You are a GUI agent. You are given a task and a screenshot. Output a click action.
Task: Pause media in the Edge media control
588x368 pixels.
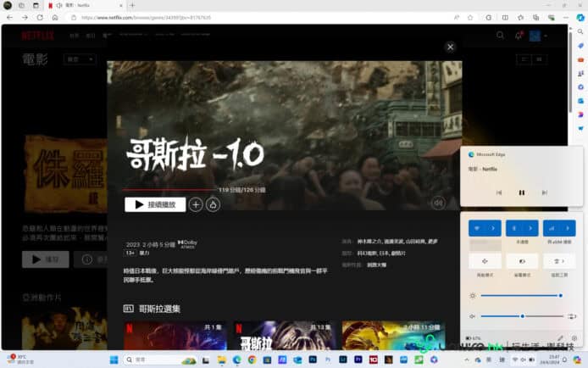point(522,192)
